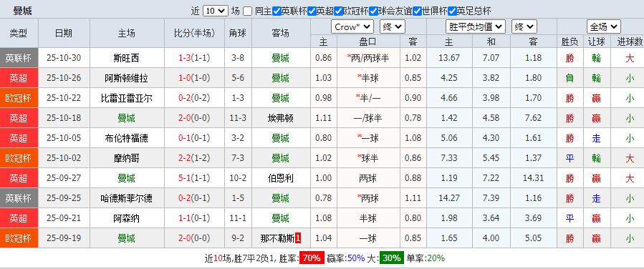Click the 让球 column header

point(596,41)
